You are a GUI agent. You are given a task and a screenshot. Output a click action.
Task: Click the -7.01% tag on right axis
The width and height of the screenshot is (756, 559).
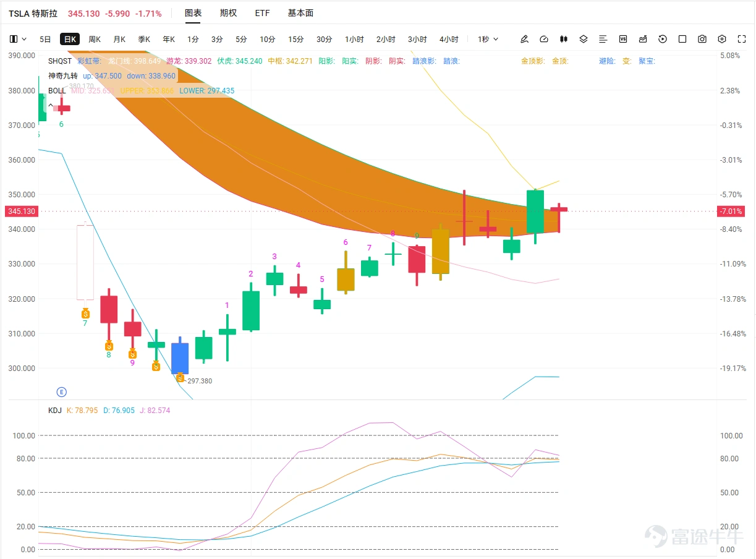(730, 211)
